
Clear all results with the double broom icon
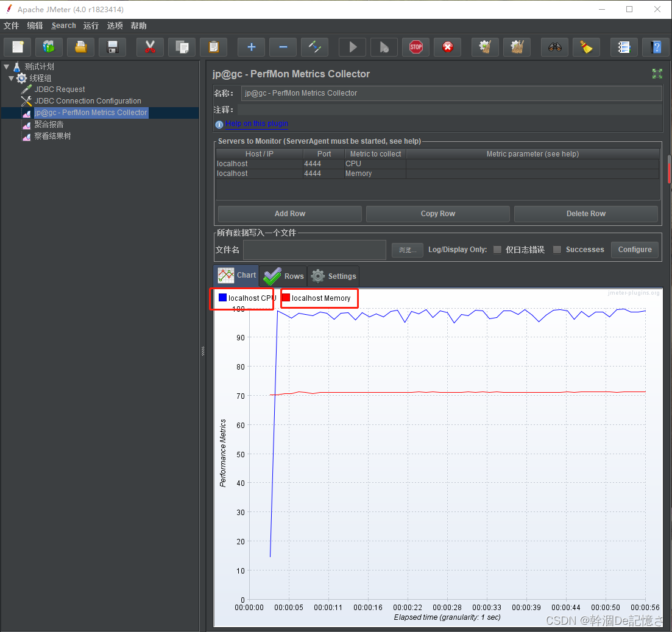click(x=517, y=47)
